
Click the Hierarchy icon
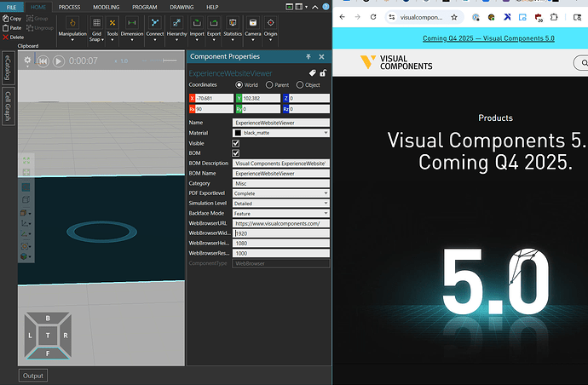pyautogui.click(x=176, y=23)
